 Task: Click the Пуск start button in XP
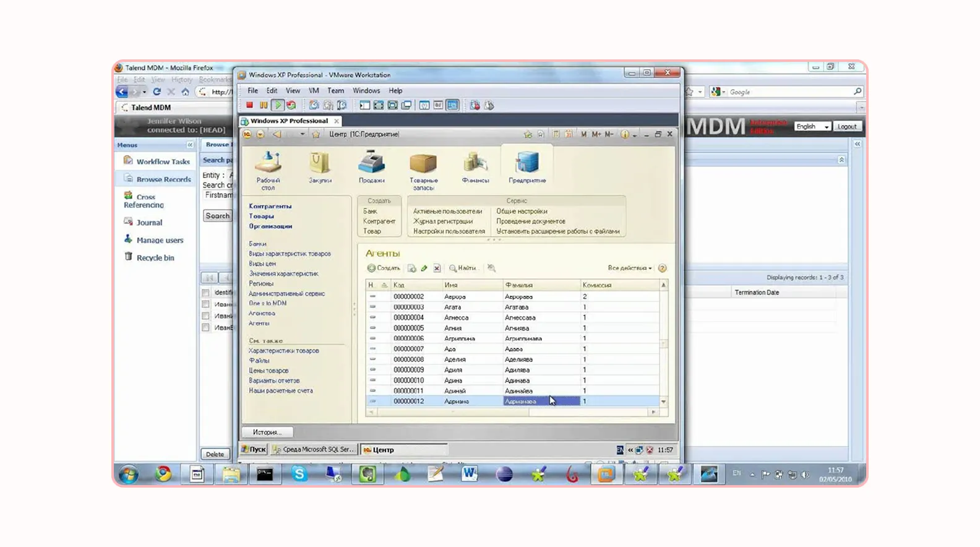click(x=254, y=449)
